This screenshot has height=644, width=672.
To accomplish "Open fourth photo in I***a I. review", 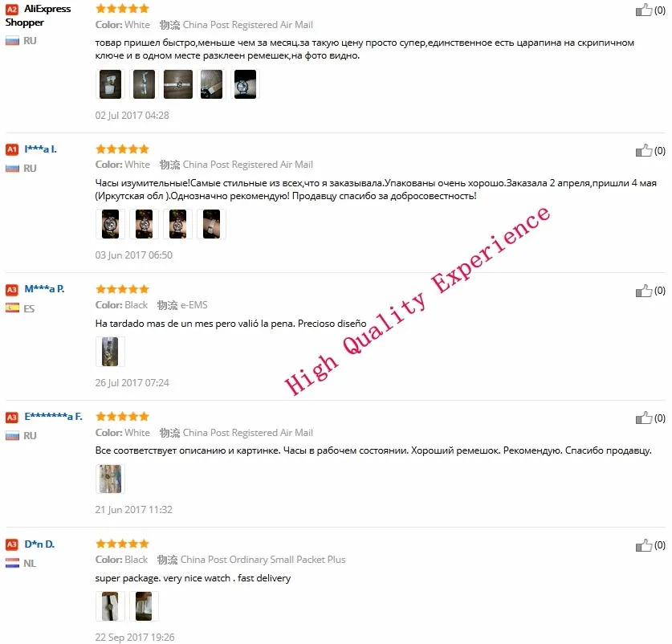I will 211,224.
